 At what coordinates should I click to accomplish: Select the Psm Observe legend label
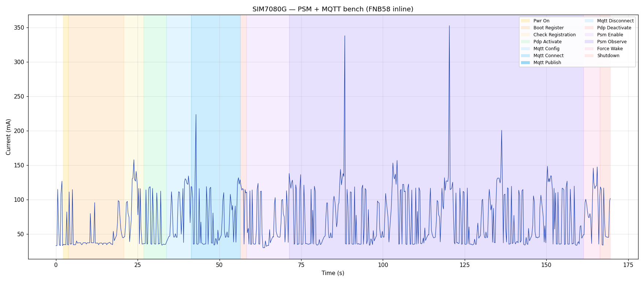click(x=612, y=42)
